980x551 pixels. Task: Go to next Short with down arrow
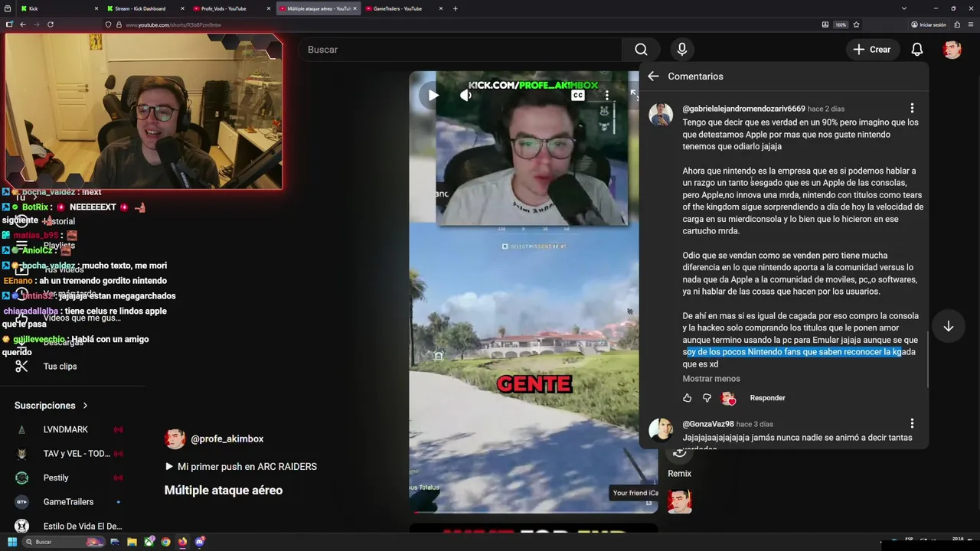point(948,326)
